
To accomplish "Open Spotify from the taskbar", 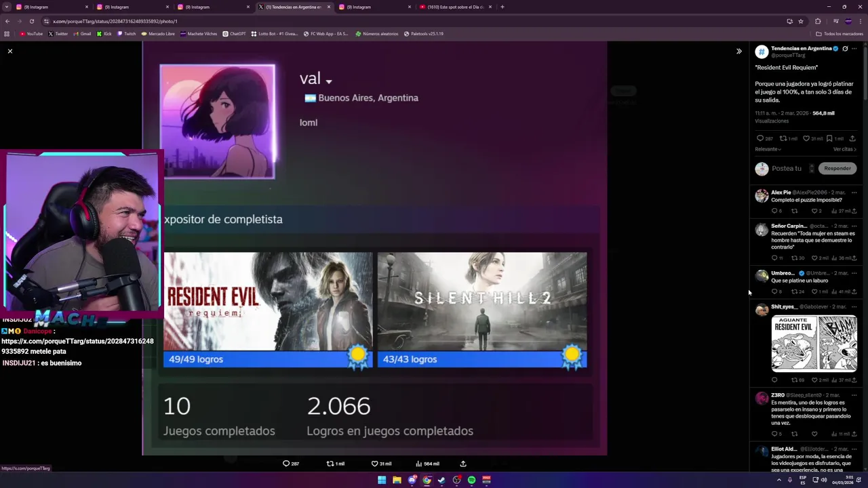I will pyautogui.click(x=471, y=480).
